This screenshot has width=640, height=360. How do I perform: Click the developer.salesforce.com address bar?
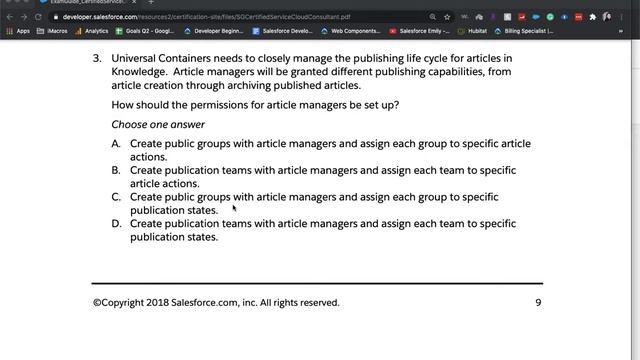[241, 17]
